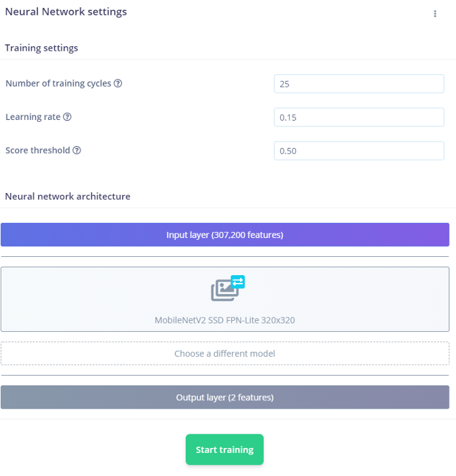Click the Output layer (2 features) bar
The height and width of the screenshot is (476, 456).
tap(225, 397)
